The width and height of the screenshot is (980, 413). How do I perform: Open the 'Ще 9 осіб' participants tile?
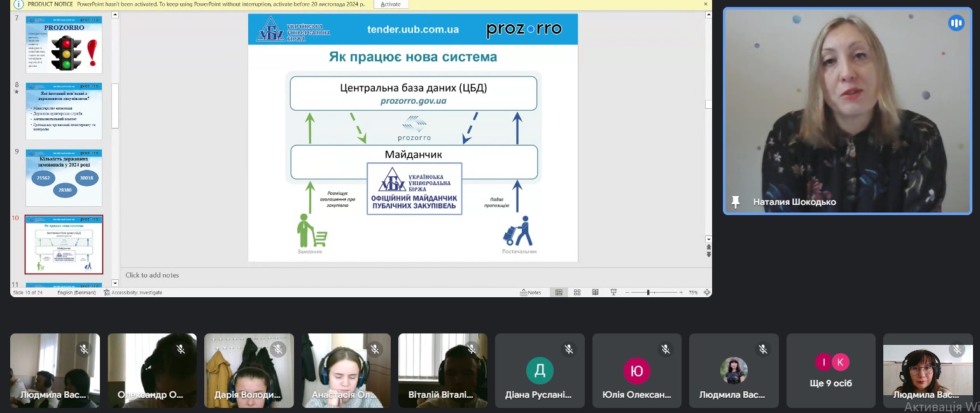(x=831, y=370)
